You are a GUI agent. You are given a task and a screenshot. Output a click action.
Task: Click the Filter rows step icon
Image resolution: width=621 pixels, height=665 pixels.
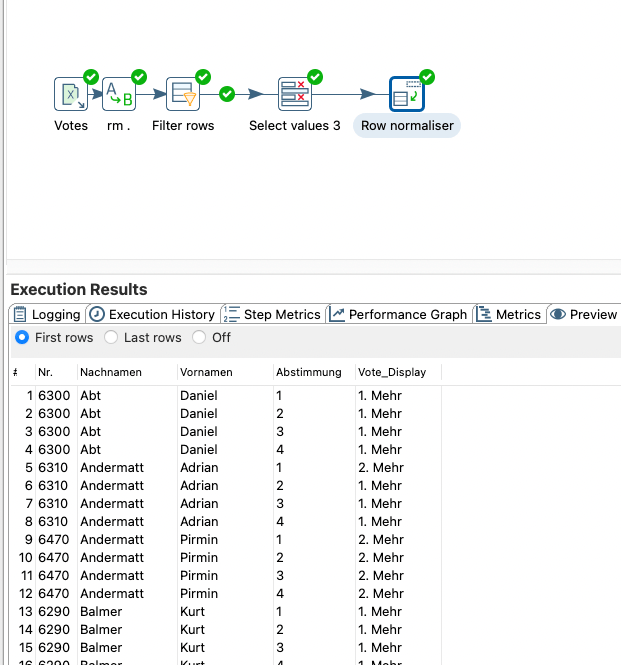[x=183, y=95]
